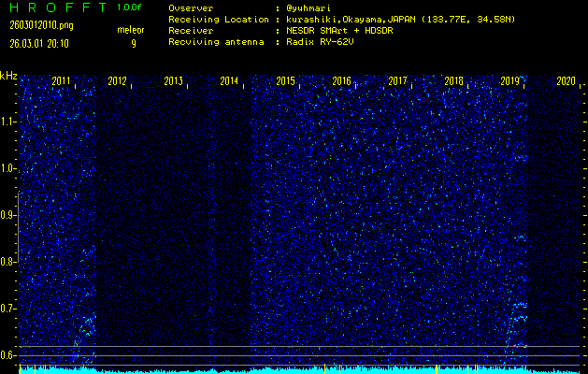The height and width of the screenshot is (374, 588).
Task: Click the Receiver field label
Action: click(x=191, y=31)
